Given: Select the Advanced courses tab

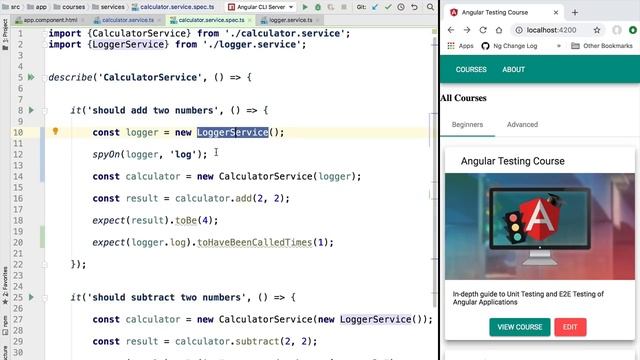Looking at the screenshot, I should (x=522, y=124).
